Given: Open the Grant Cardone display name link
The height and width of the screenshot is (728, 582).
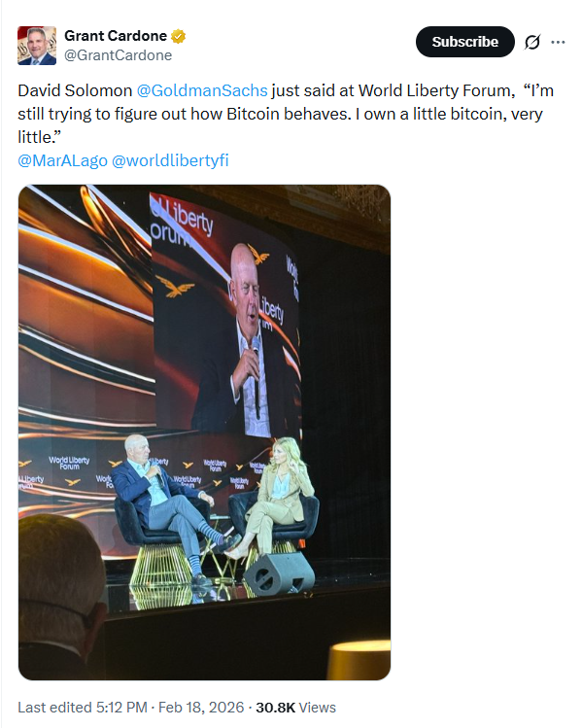Looking at the screenshot, I should point(116,36).
